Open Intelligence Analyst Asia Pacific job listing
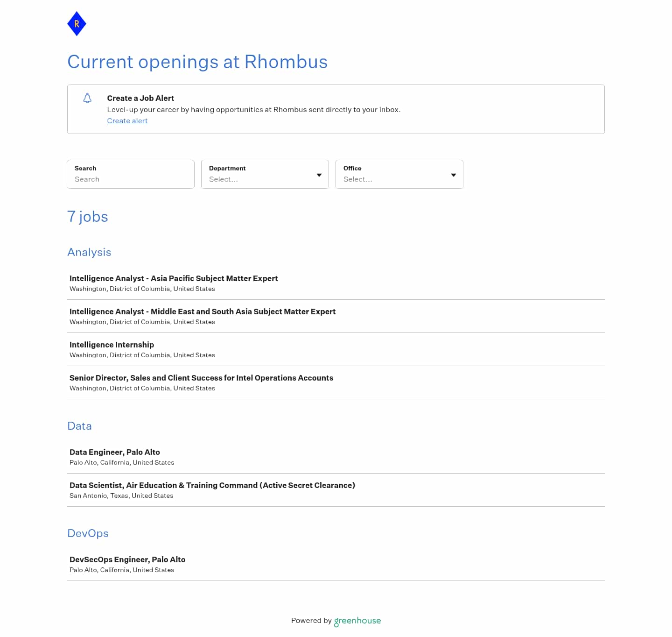Screen dimensions: 672x637 [x=174, y=278]
